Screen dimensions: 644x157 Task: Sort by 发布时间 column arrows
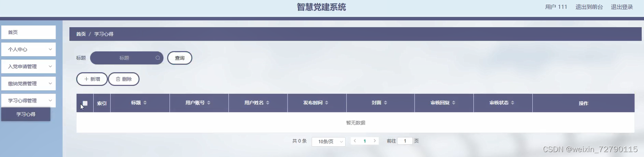pos(327,103)
